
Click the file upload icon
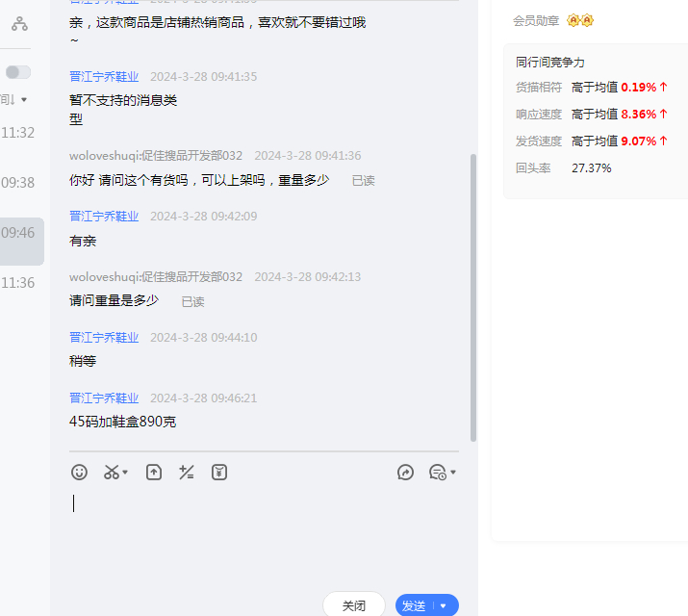(154, 472)
